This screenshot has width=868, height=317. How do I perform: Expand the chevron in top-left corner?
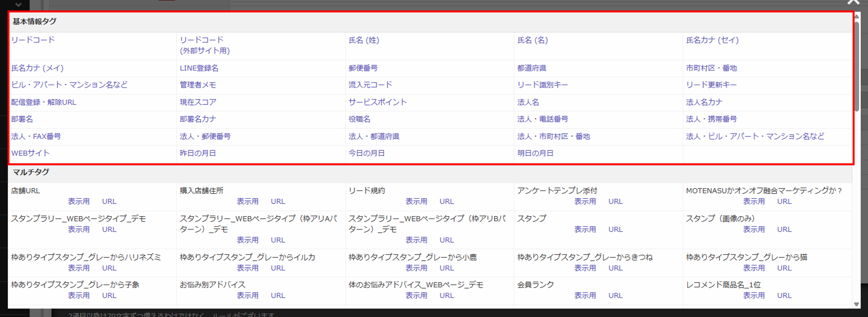19,5
